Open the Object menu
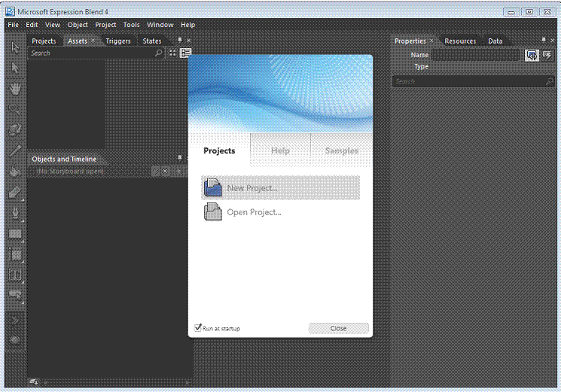The width and height of the screenshot is (561, 392). (x=78, y=25)
